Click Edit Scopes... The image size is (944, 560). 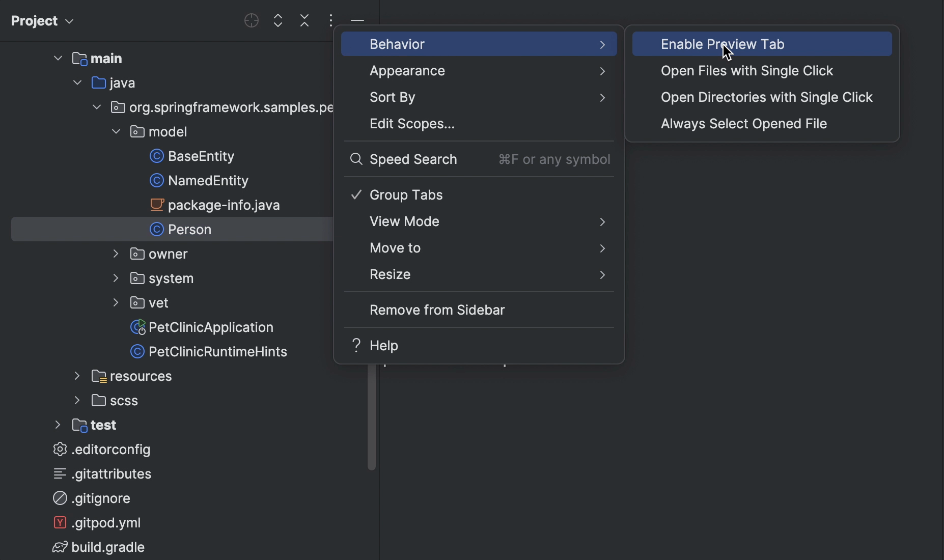(412, 124)
